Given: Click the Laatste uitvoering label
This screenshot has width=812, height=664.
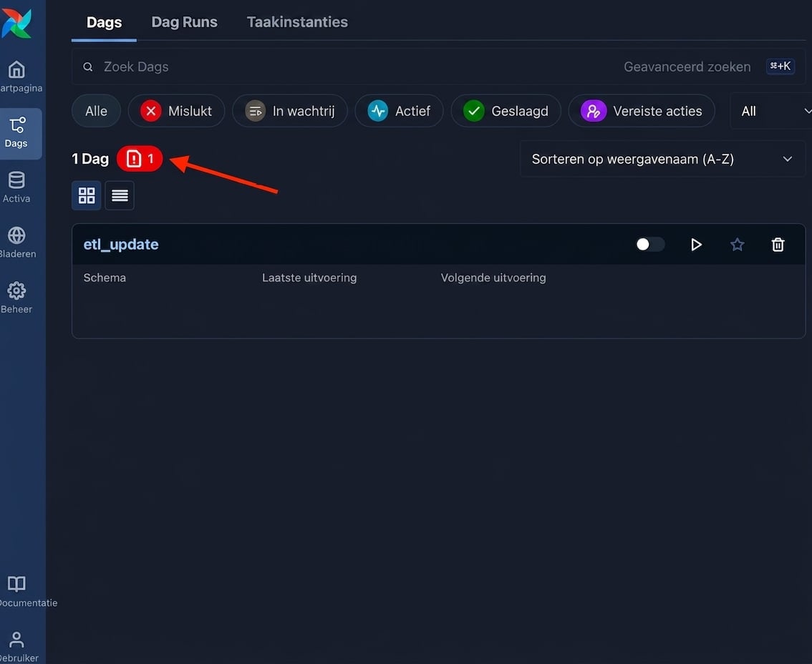Looking at the screenshot, I should click(309, 278).
